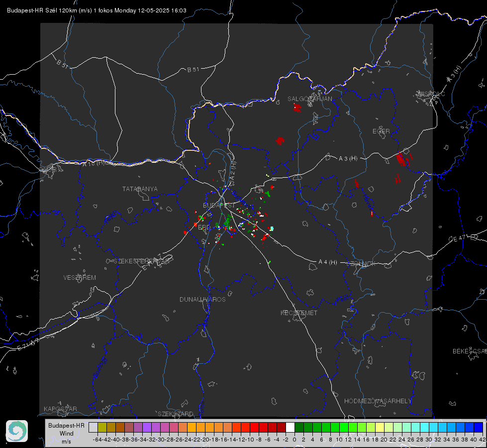Select the purple swatch above -34
The height and width of the screenshot is (448, 487).
click(x=147, y=427)
